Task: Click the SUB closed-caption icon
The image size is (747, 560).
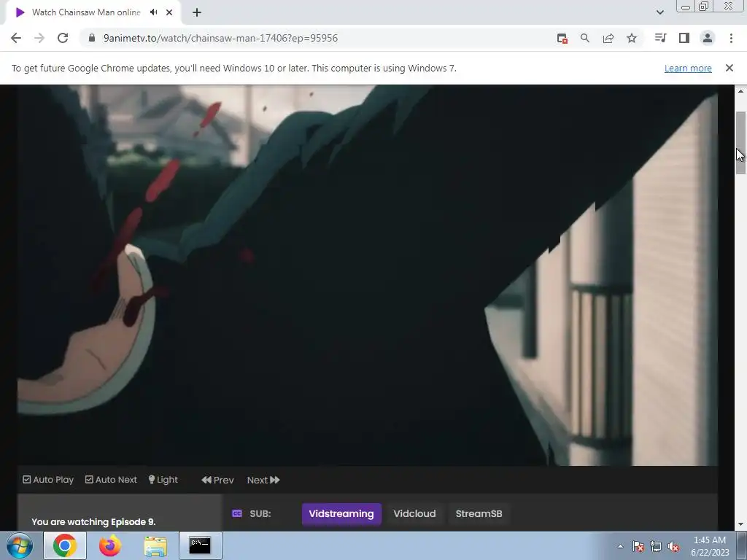Action: (237, 513)
